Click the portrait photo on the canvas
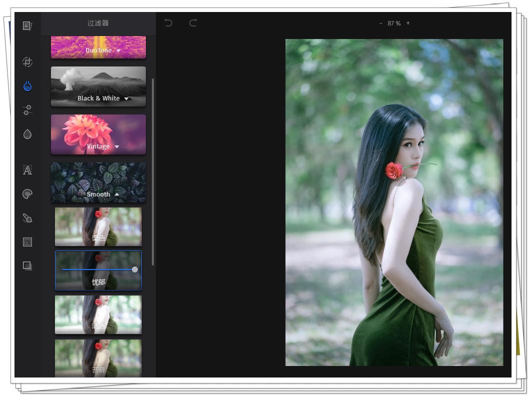Screen dimensions: 532x396 coord(394,202)
